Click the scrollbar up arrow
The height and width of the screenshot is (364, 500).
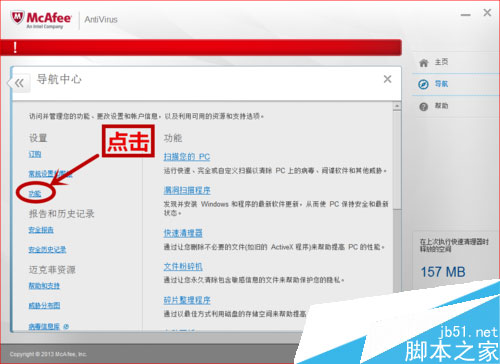pyautogui.click(x=397, y=106)
